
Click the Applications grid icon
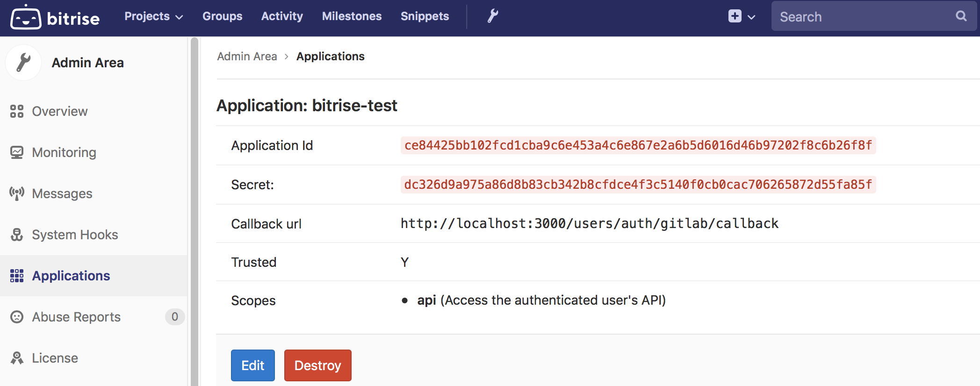tap(17, 276)
